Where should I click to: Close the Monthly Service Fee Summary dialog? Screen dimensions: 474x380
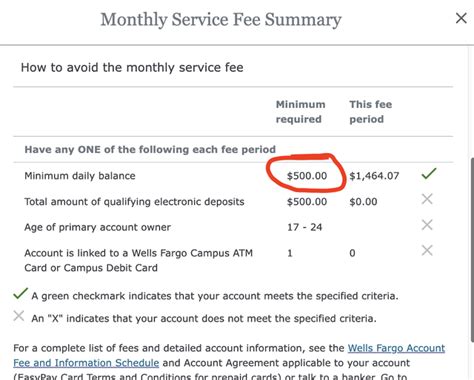coord(461,18)
